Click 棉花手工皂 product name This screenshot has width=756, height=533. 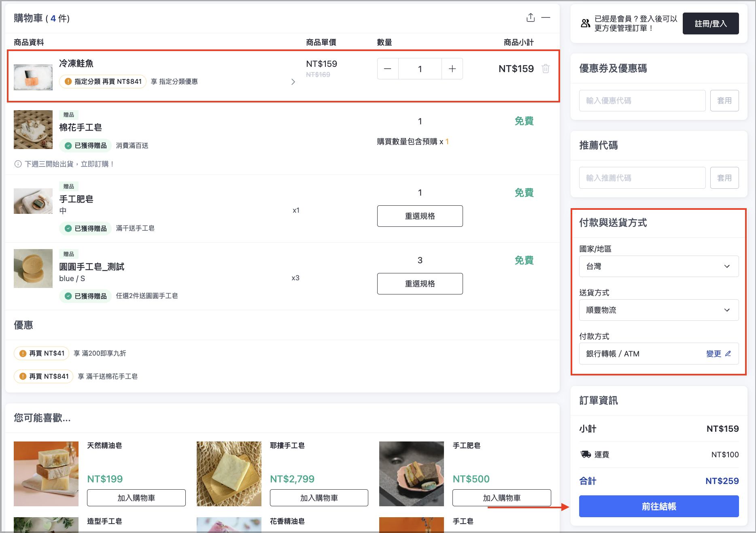[x=81, y=128]
